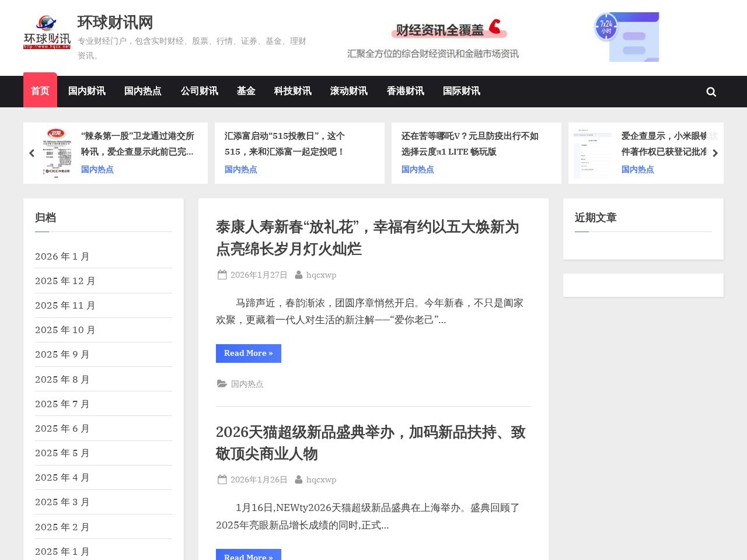747x560 pixels.
Task: Open archive 2025 年 12 月
Action: (x=65, y=281)
